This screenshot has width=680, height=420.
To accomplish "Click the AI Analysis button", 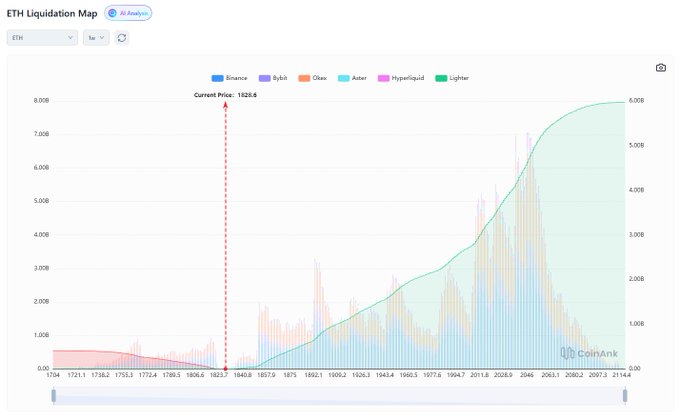I will point(128,13).
